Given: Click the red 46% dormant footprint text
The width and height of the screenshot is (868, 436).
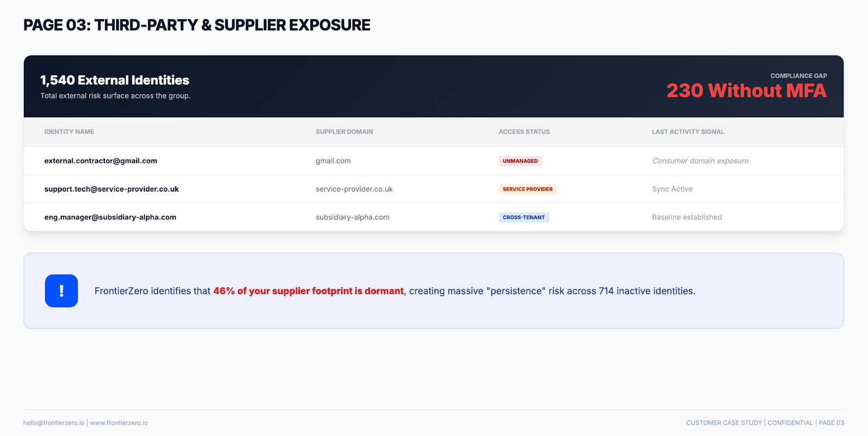Looking at the screenshot, I should (308, 291).
